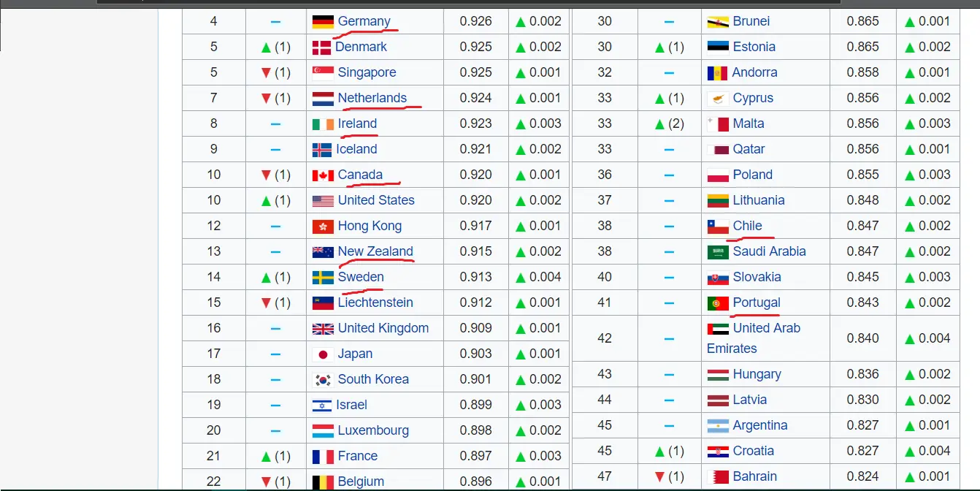
Task: Open the Chile link
Action: (747, 226)
